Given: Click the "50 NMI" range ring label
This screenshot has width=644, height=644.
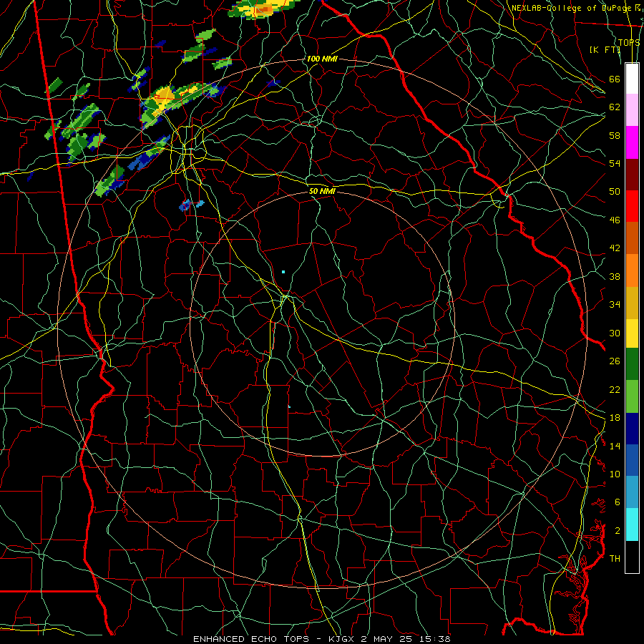Looking at the screenshot, I should [322, 191].
